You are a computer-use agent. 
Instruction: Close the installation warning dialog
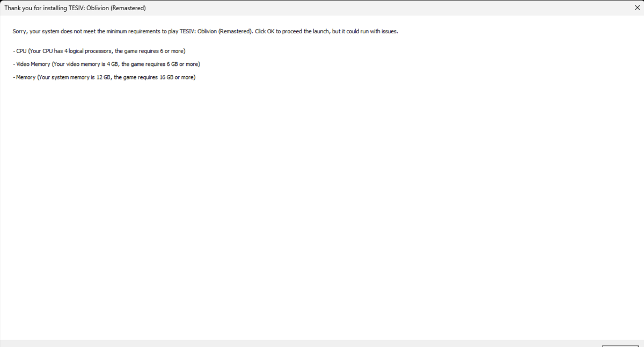[636, 8]
